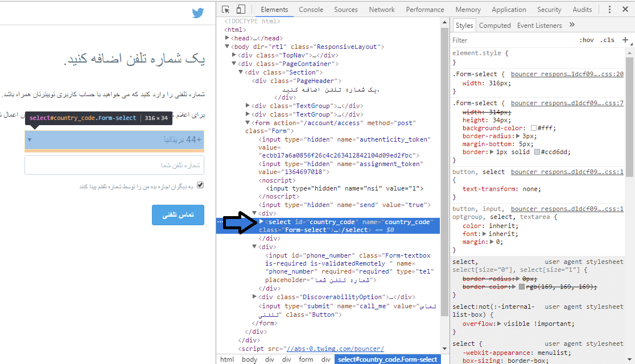Select body in breadcrumb bar
Viewport: 635px width, 364px height.
point(249,359)
